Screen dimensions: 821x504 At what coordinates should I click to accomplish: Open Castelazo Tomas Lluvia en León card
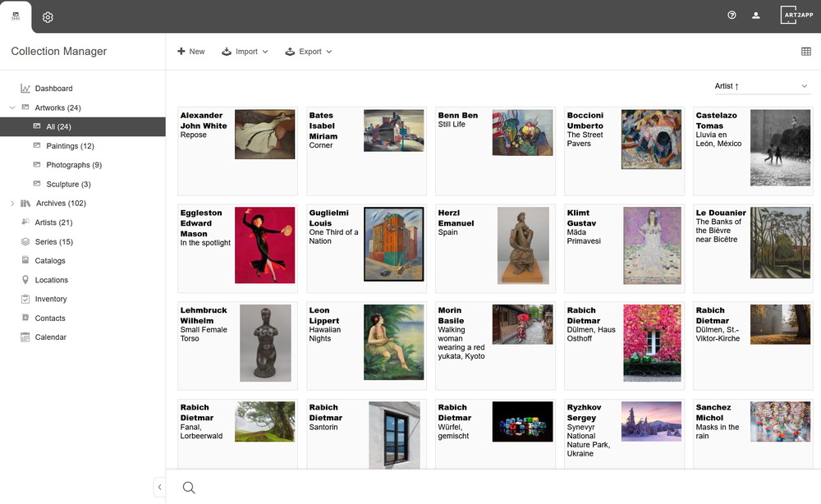[x=753, y=151]
